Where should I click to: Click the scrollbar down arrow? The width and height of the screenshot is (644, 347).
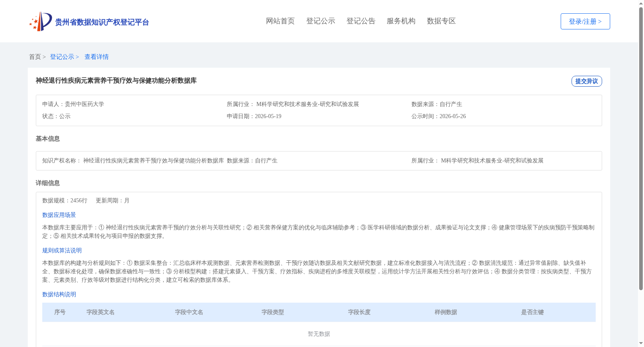click(x=641, y=344)
